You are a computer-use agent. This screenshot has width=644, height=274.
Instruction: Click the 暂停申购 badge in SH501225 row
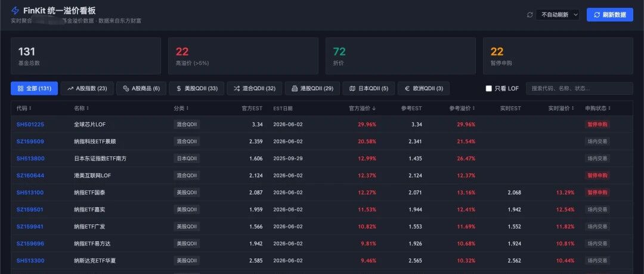tap(597, 124)
